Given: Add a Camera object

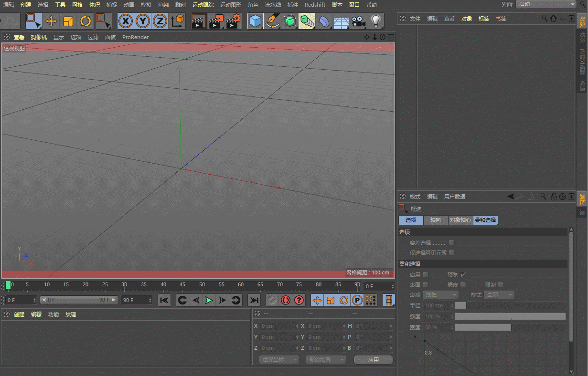Looking at the screenshot, I should coord(358,21).
